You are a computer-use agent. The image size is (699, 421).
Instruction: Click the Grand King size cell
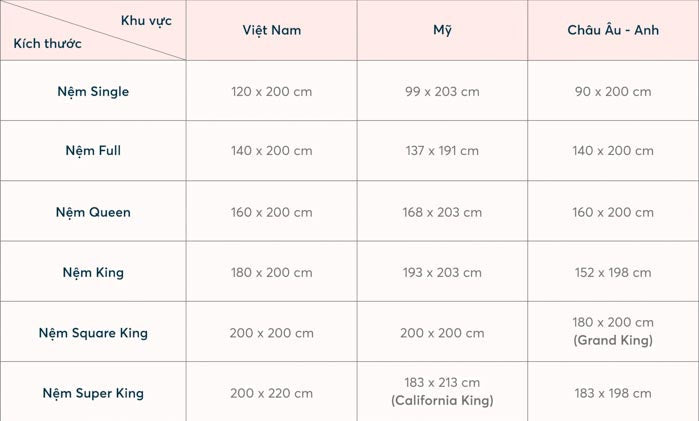[x=613, y=331]
